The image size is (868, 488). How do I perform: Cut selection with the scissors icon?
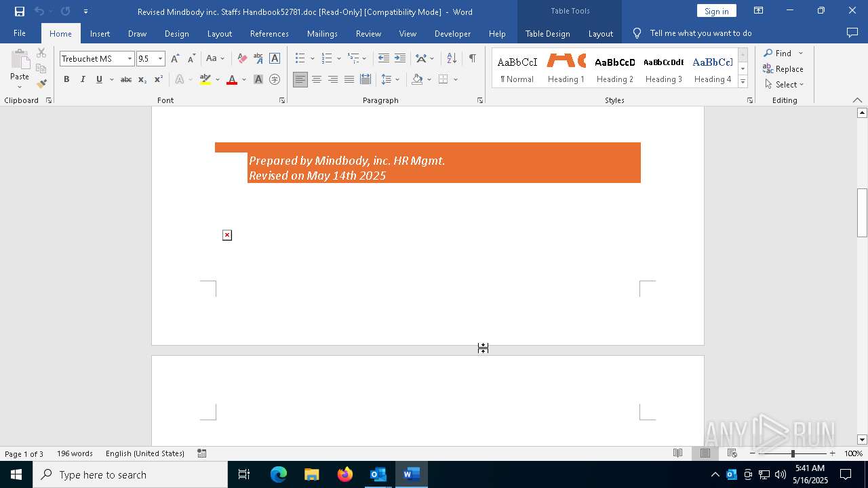41,54
